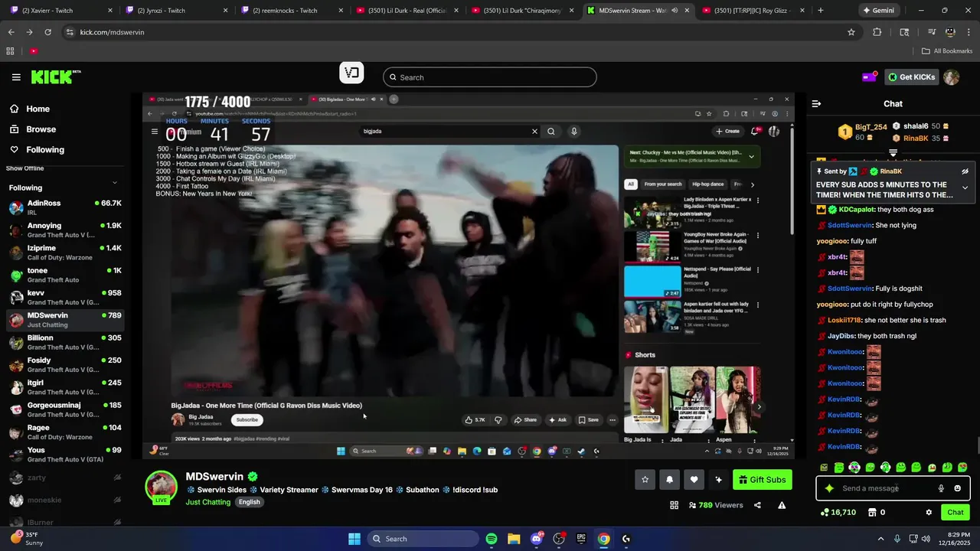Open the emote picker in chat input
The height and width of the screenshot is (551, 980).
pos(957,488)
